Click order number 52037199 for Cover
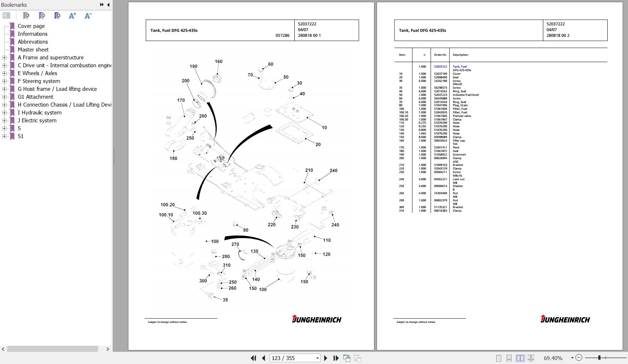 [441, 74]
